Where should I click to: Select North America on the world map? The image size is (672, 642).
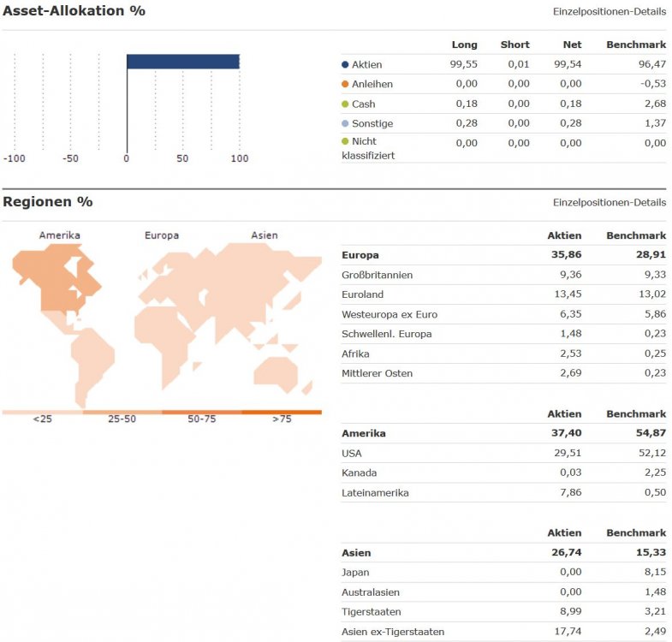click(56, 278)
